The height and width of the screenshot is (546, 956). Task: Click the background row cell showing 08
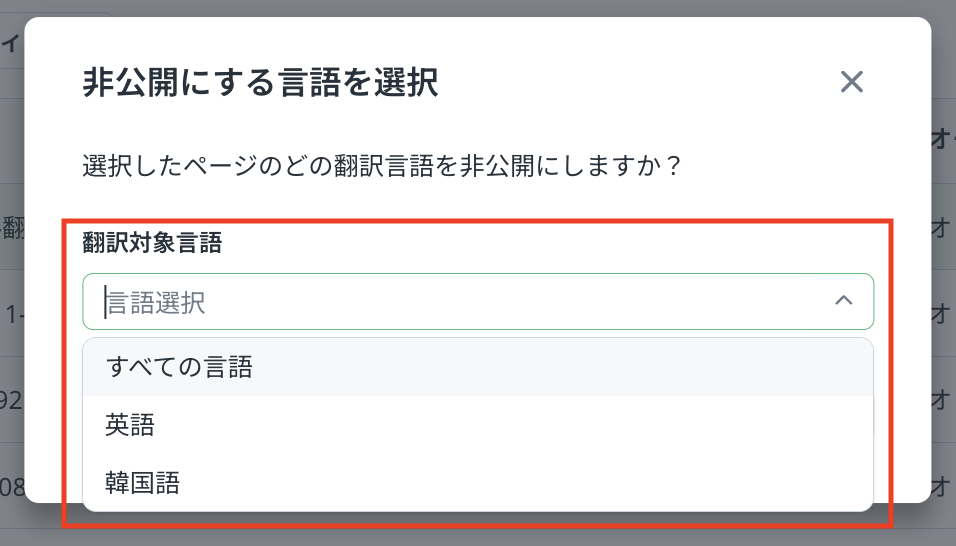[12, 486]
